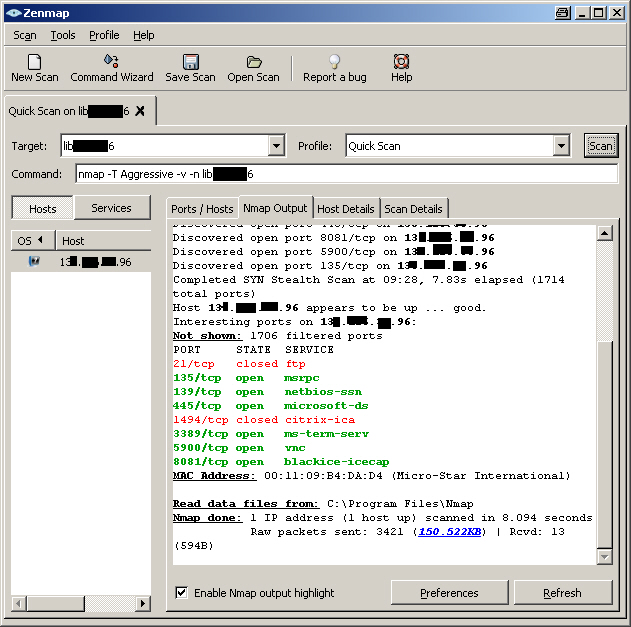Screen dimensions: 631x627
Task: Open the Profile menu
Action: [x=104, y=35]
